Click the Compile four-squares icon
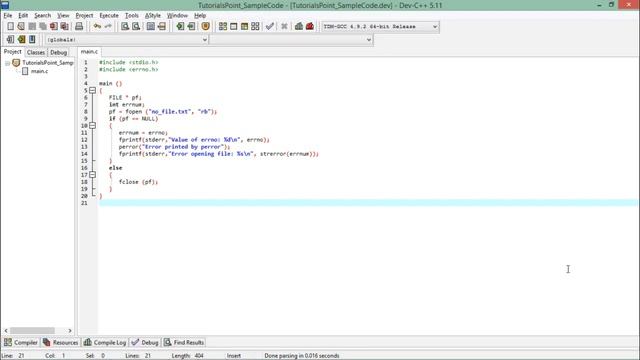 click(223, 27)
